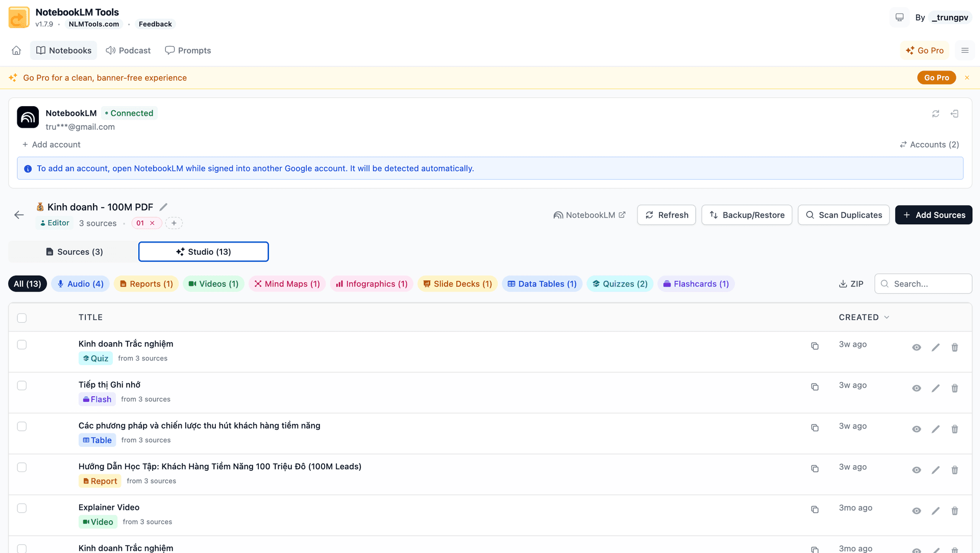Go to the home screen
This screenshot has height=553, width=980.
16,50
